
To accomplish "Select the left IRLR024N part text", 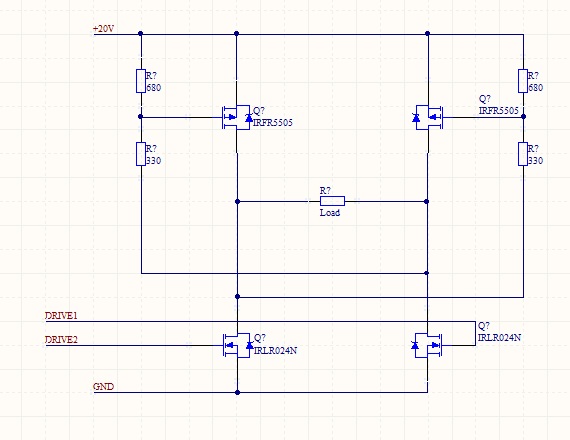I will pyautogui.click(x=275, y=351).
